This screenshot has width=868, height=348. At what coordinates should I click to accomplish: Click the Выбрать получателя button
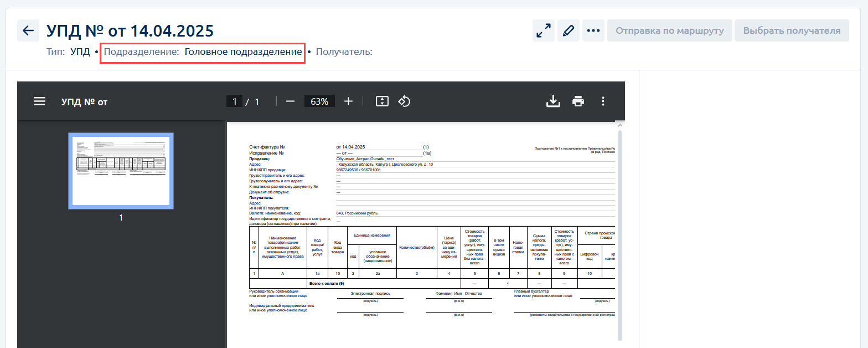(x=792, y=30)
